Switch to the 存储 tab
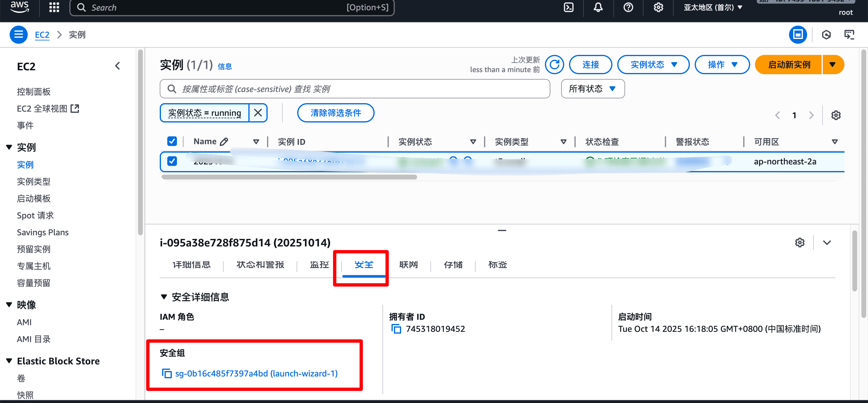 click(453, 265)
